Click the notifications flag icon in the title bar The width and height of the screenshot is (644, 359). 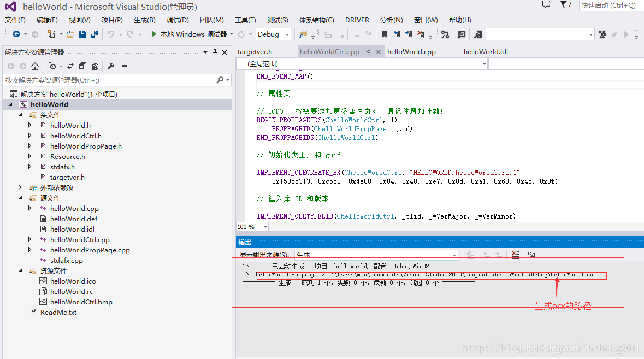point(565,4)
